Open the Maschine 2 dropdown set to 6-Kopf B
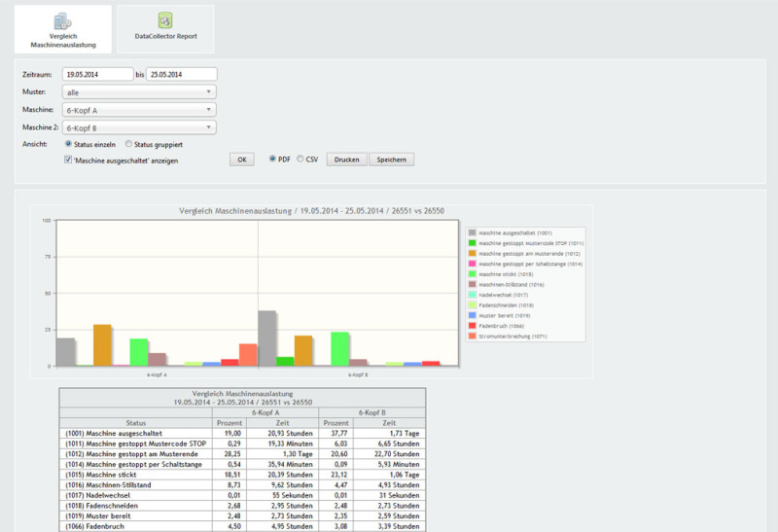This screenshot has width=778, height=532. point(138,127)
